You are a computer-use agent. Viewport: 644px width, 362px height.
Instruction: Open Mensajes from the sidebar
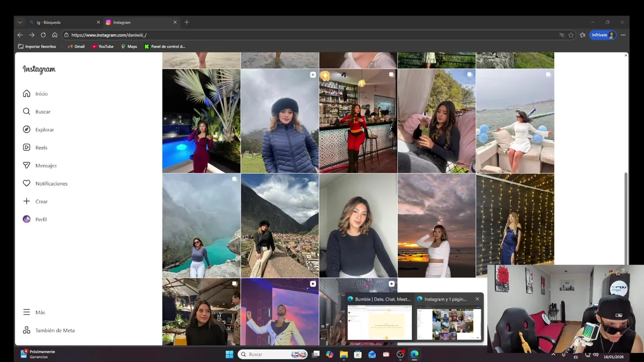click(39, 165)
